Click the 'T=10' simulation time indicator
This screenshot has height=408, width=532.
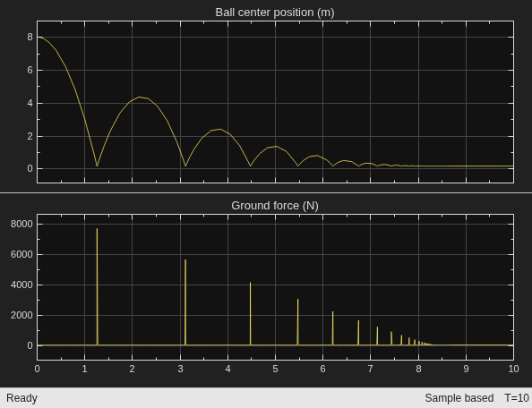coord(517,398)
